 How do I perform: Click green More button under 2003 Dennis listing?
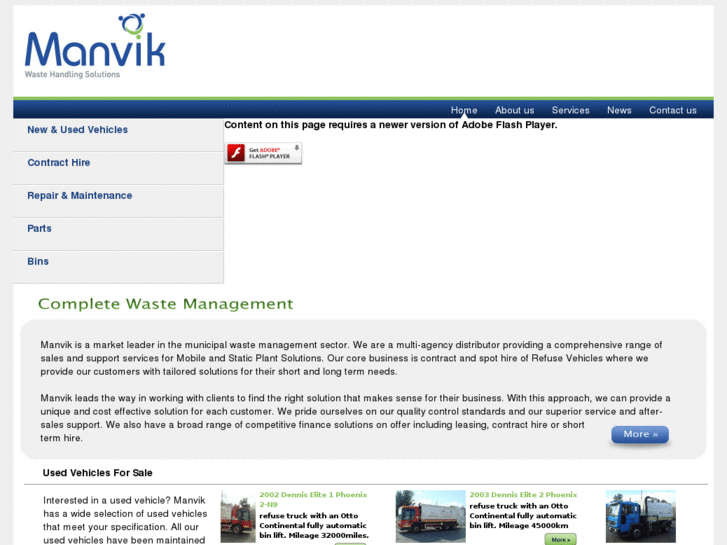[x=561, y=539]
